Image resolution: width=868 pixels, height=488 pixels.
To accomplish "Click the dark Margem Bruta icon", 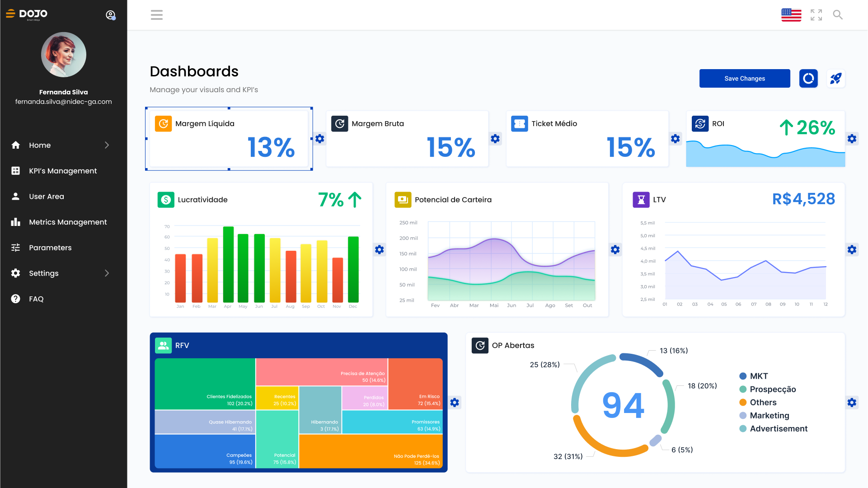I will pos(340,123).
